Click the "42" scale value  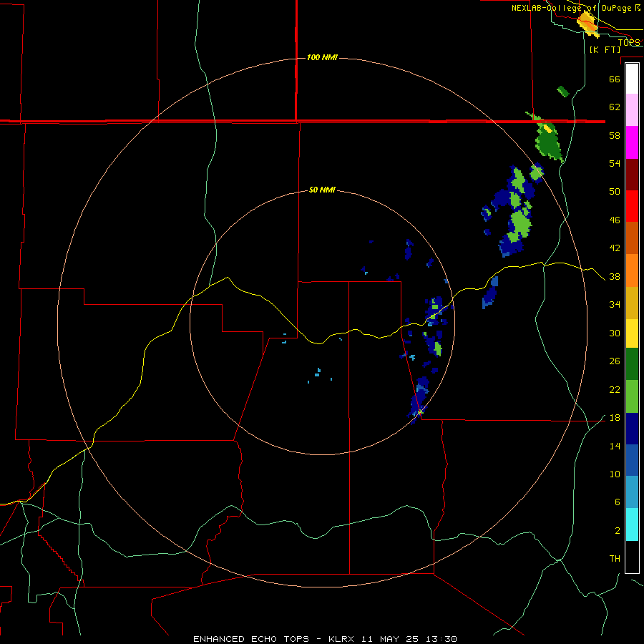615,248
